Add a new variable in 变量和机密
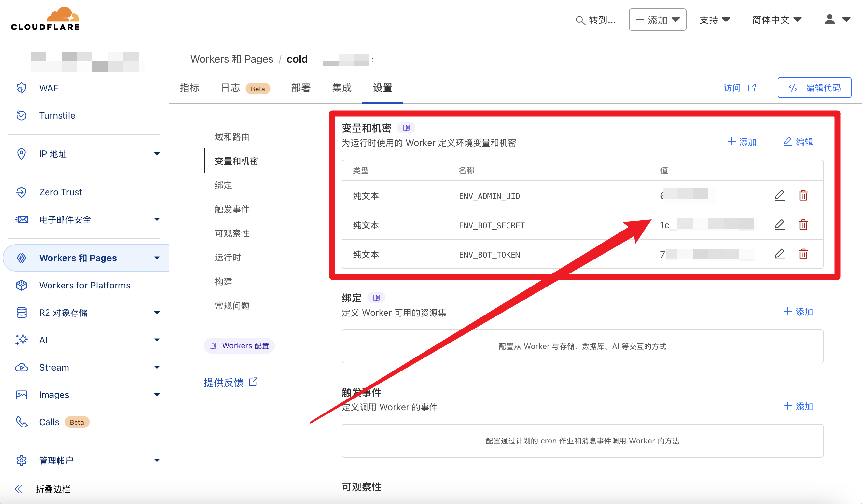 742,142
